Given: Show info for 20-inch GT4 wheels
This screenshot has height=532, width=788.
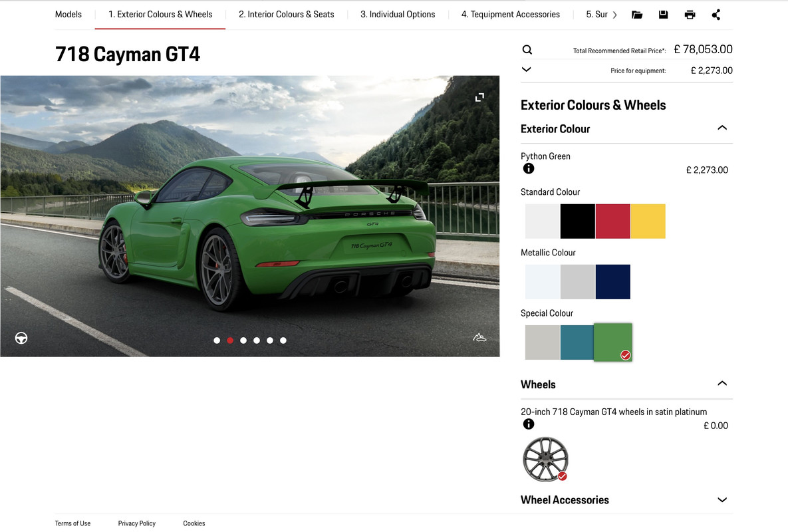Looking at the screenshot, I should click(x=529, y=424).
